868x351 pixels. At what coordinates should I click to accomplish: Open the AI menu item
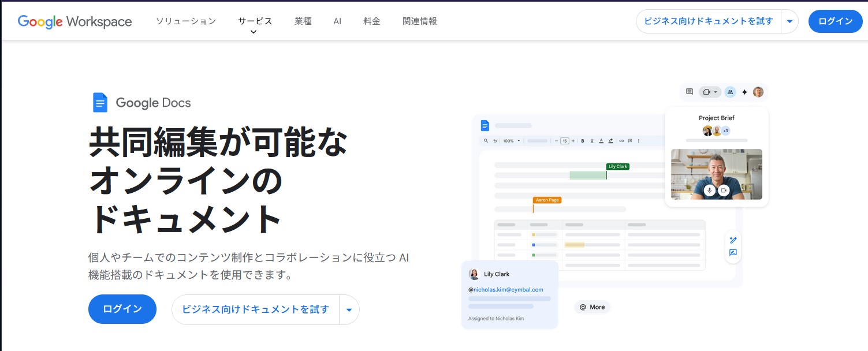[337, 21]
